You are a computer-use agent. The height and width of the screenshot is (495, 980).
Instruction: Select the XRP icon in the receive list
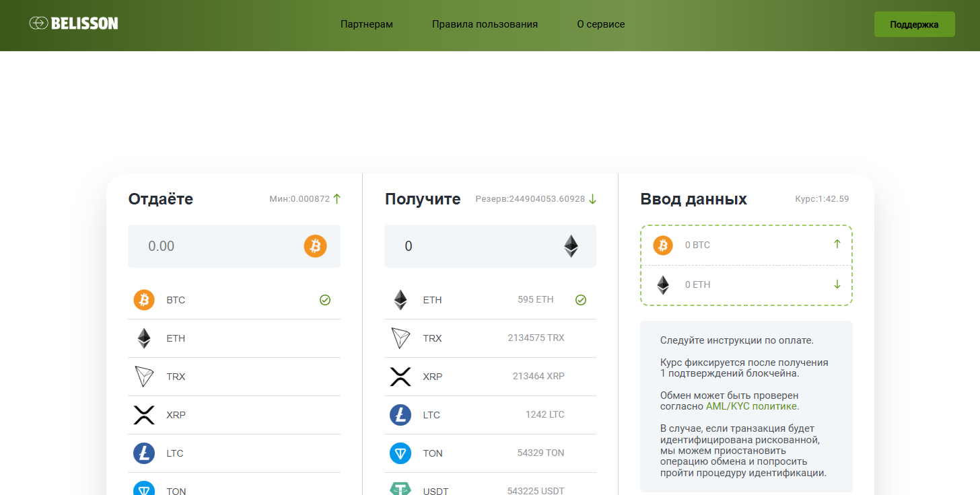[x=400, y=377]
